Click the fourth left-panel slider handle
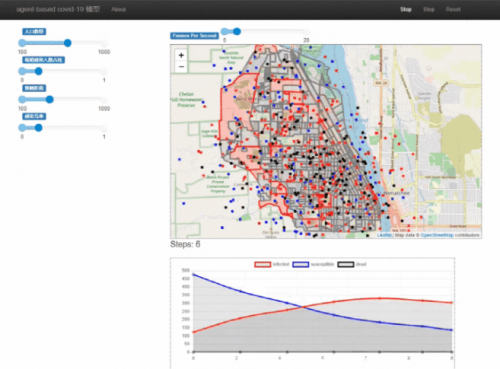This screenshot has width=500, height=369. (39, 128)
